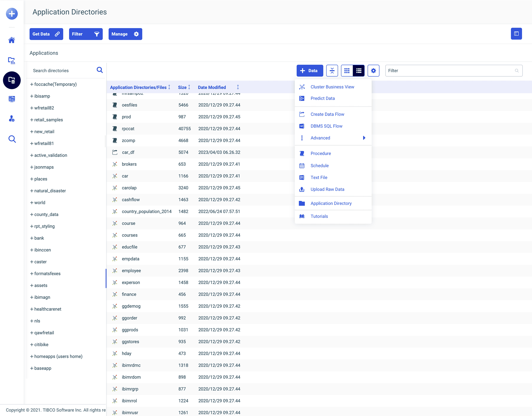Switch to grid view layout

[347, 70]
